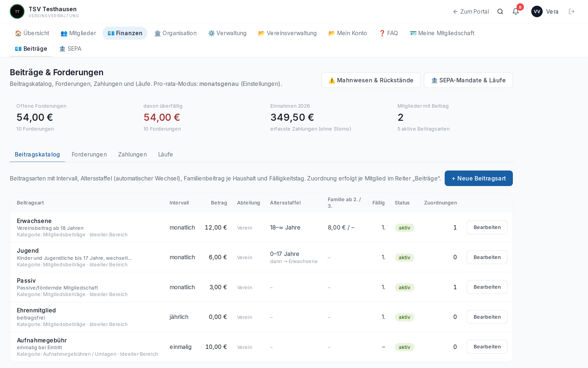588x368 pixels.
Task: Open the search magnifier icon
Action: click(x=500, y=11)
